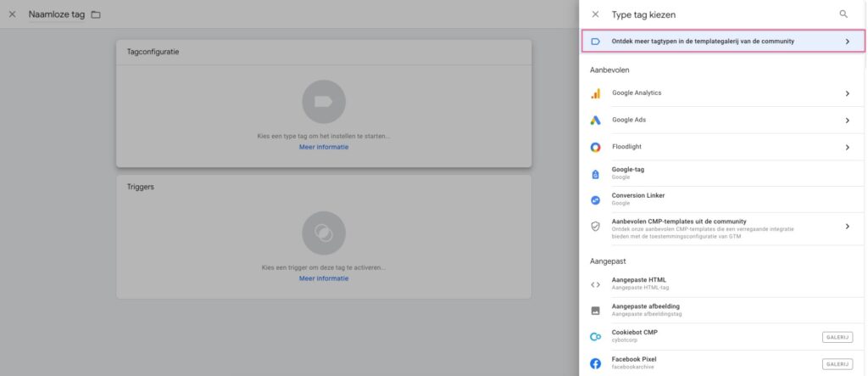Image resolution: width=868 pixels, height=376 pixels.
Task: Expand Floodlight tag types
Action: 848,147
